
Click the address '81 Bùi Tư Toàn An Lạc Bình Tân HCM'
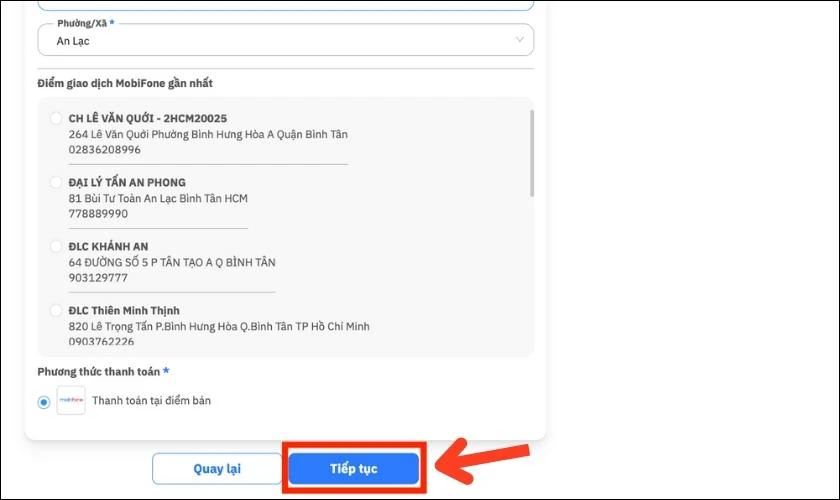point(158,199)
